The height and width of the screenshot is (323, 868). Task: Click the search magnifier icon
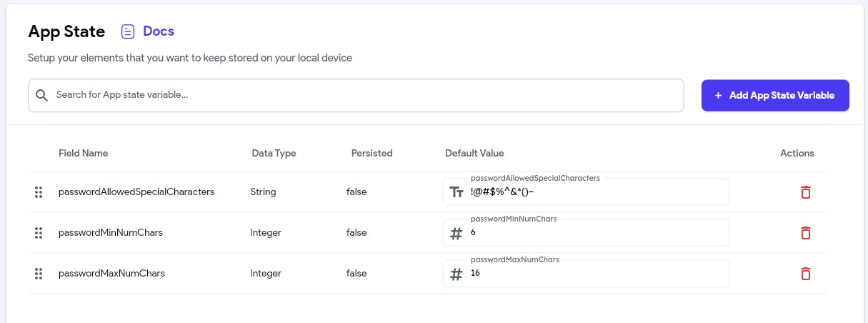(41, 95)
